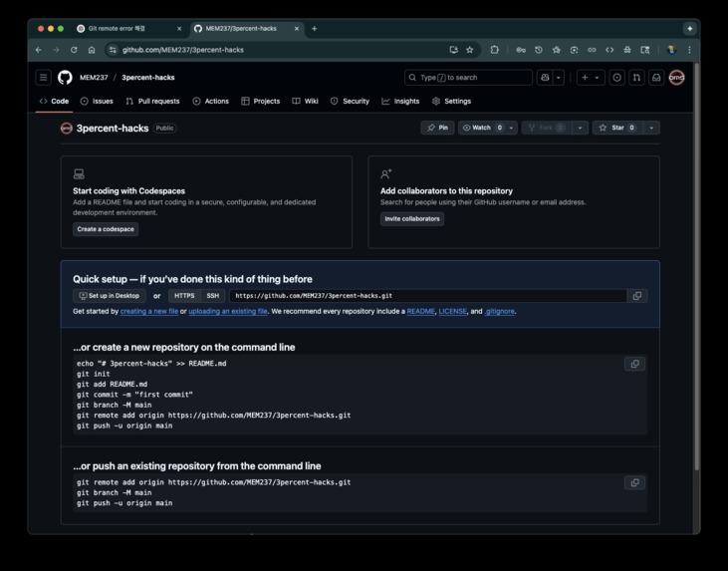Expand the Star lists dropdown arrow
This screenshot has width=728, height=571.
(x=651, y=128)
